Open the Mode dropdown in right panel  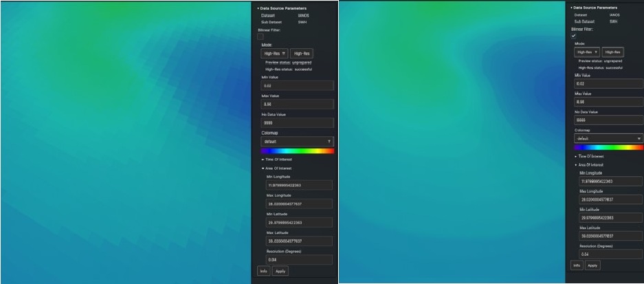tap(586, 52)
